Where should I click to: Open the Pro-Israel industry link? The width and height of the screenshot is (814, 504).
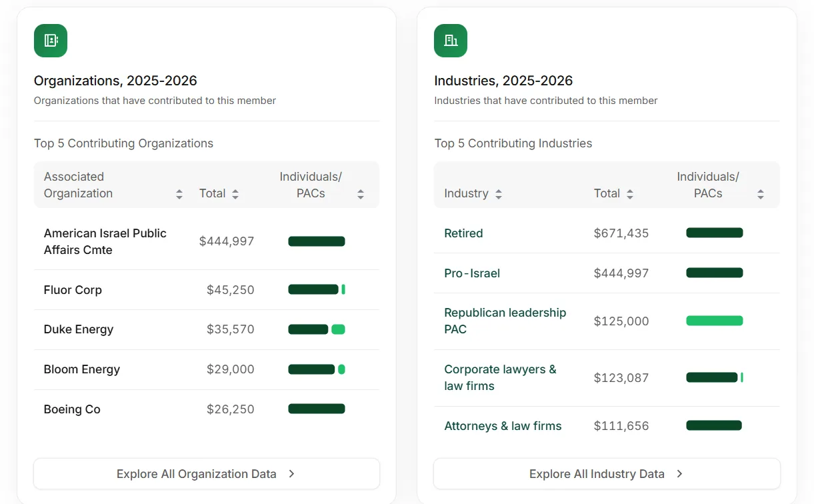coord(472,273)
